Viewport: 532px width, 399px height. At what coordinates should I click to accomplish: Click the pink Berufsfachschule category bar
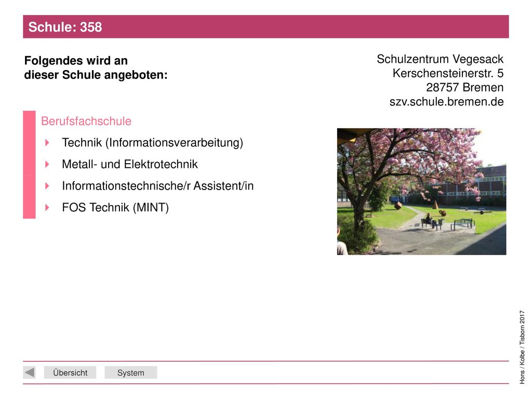pyautogui.click(x=29, y=165)
